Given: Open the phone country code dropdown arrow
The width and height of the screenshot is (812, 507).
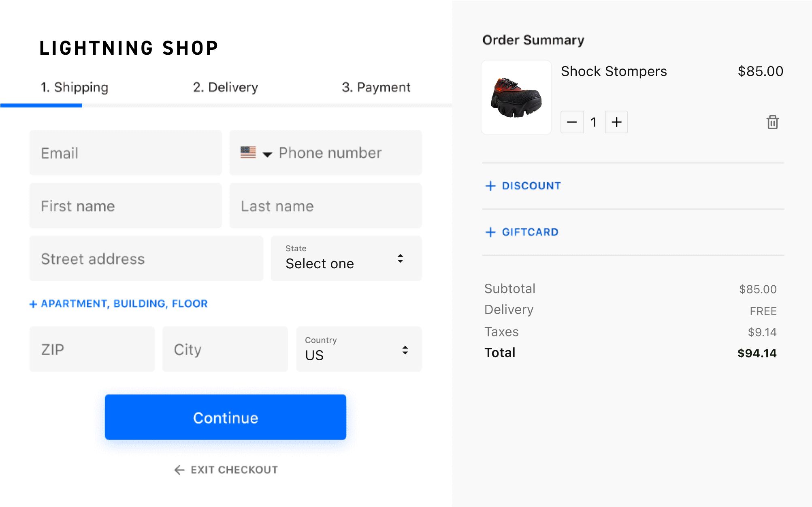Looking at the screenshot, I should [267, 154].
